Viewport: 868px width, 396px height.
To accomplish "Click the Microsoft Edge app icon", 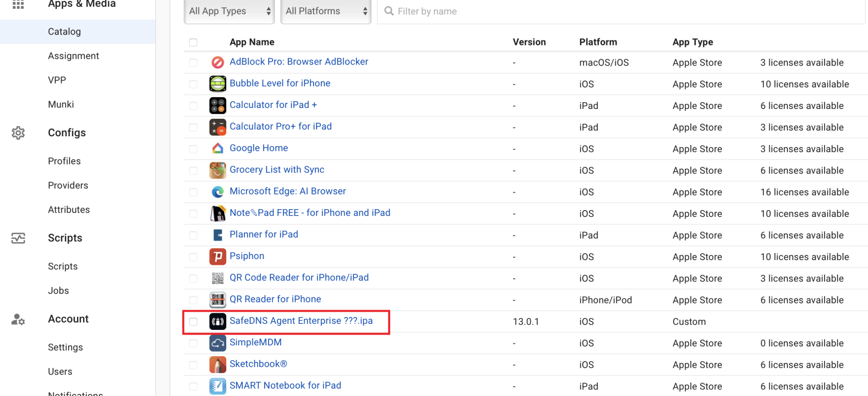I will 218,192.
